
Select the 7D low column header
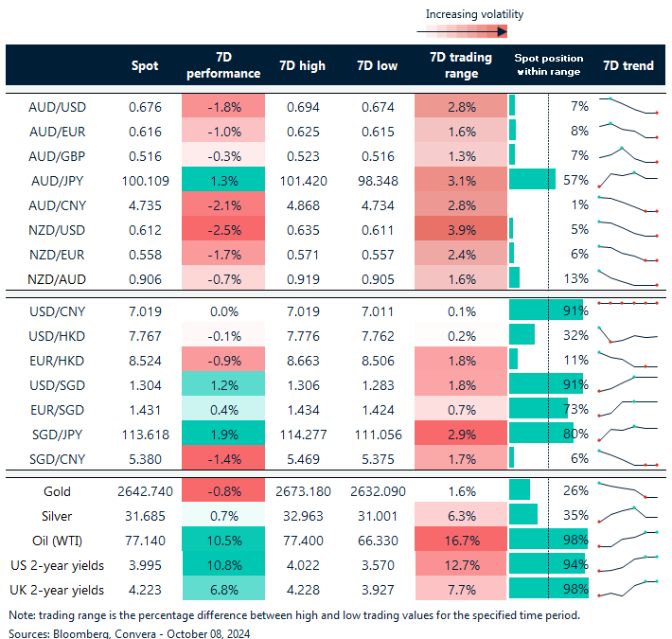point(377,65)
